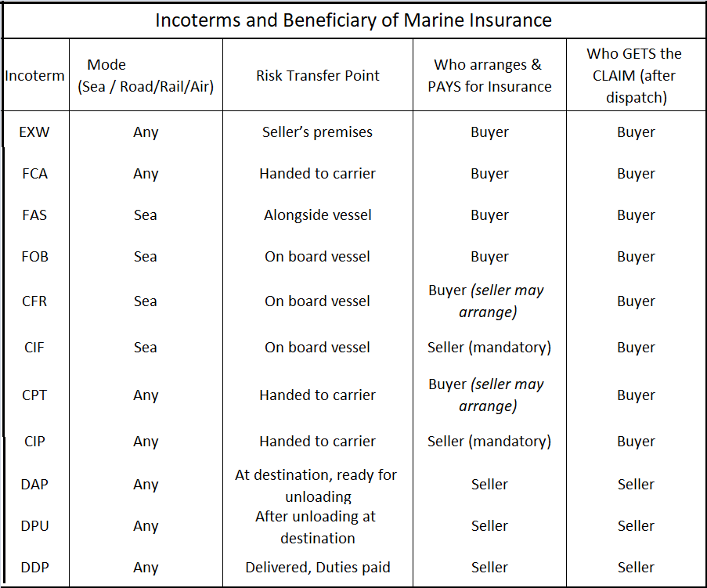This screenshot has height=588, width=707.
Task: Select 'At destination, ready for unloading' cell
Action: click(318, 485)
